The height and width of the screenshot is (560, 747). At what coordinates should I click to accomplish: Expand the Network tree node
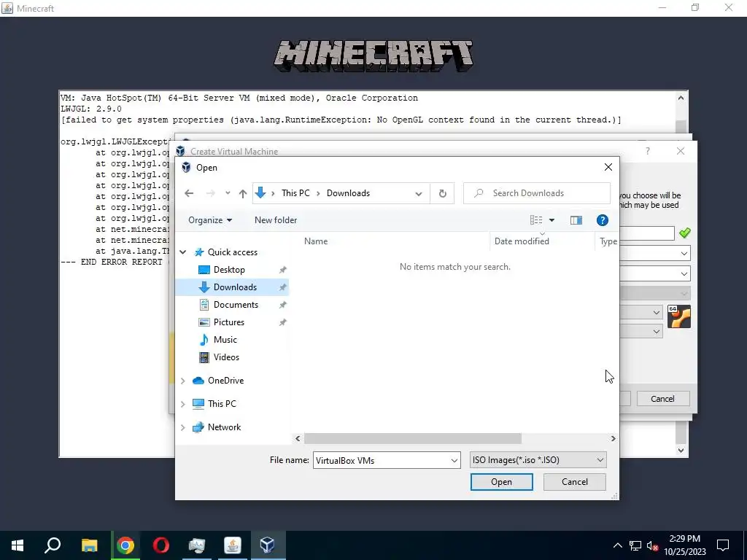[x=183, y=427]
